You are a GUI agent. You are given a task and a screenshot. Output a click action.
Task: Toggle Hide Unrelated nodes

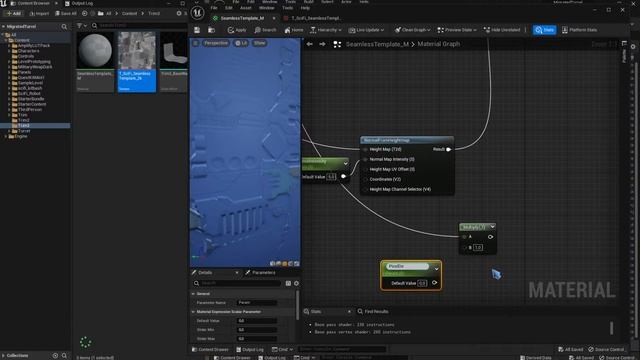tap(502, 30)
